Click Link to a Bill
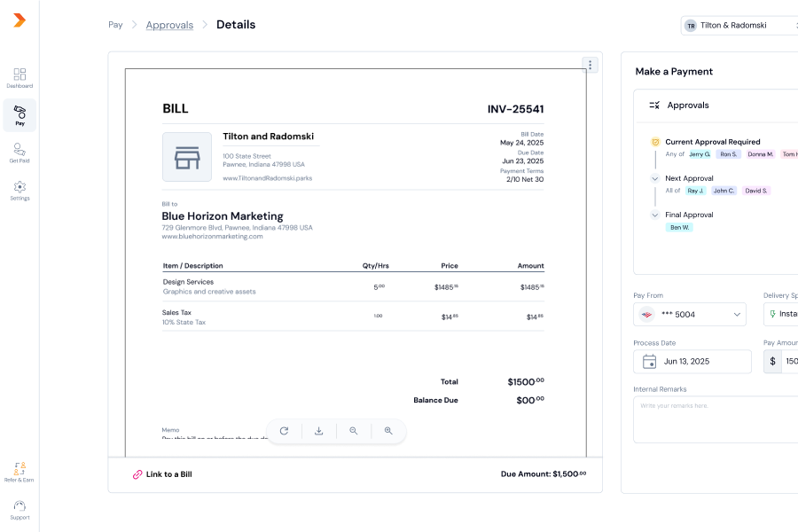Viewport: 798px width, 532px height. tap(162, 474)
